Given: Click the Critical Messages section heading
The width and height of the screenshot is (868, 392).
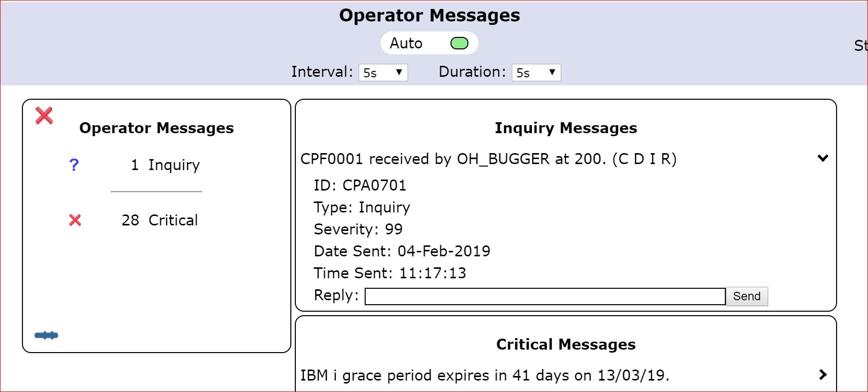Looking at the screenshot, I should pyautogui.click(x=566, y=345).
